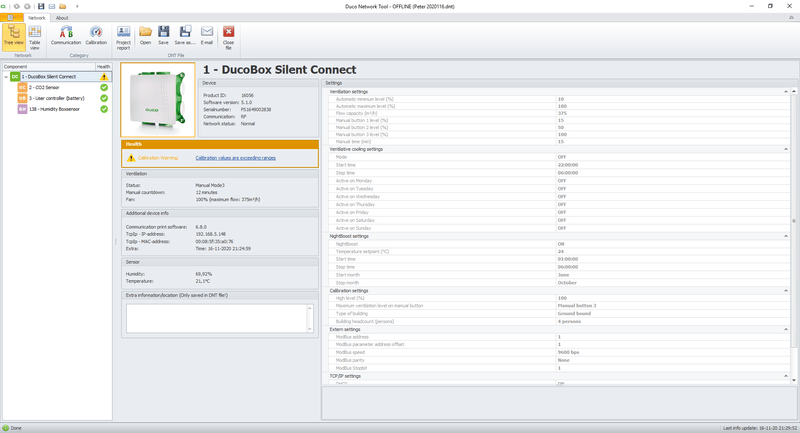Click the icon of Humidity Boxsensor
This screenshot has height=433, width=800.
[22, 109]
